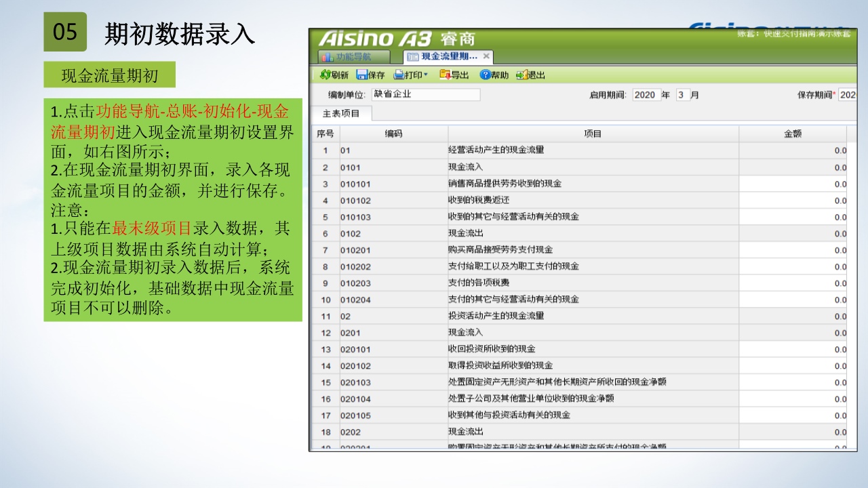Click the 导出 export icon
This screenshot has width=868, height=488.
445,75
